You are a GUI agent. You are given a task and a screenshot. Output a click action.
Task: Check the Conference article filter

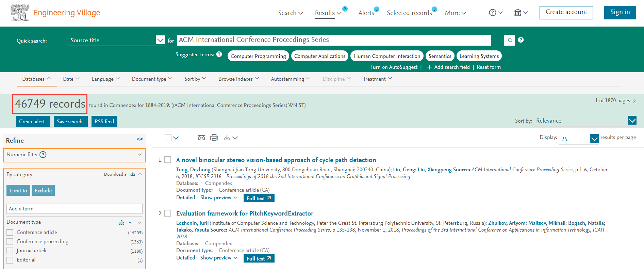click(10, 232)
